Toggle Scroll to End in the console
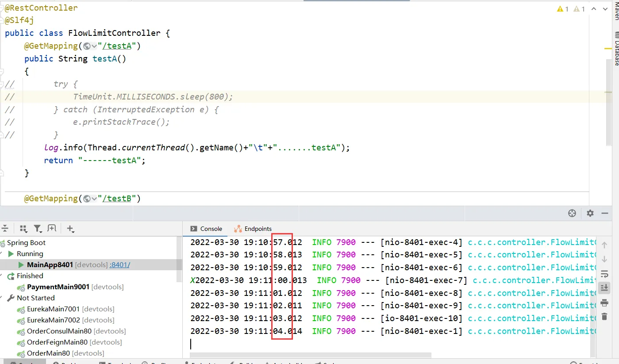Viewport: 619px width, 364px height. point(604,288)
